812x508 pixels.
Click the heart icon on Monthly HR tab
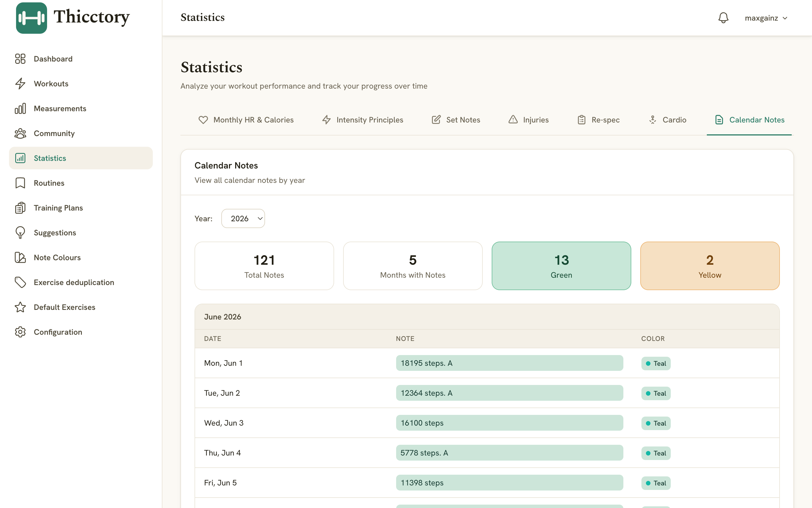(203, 120)
